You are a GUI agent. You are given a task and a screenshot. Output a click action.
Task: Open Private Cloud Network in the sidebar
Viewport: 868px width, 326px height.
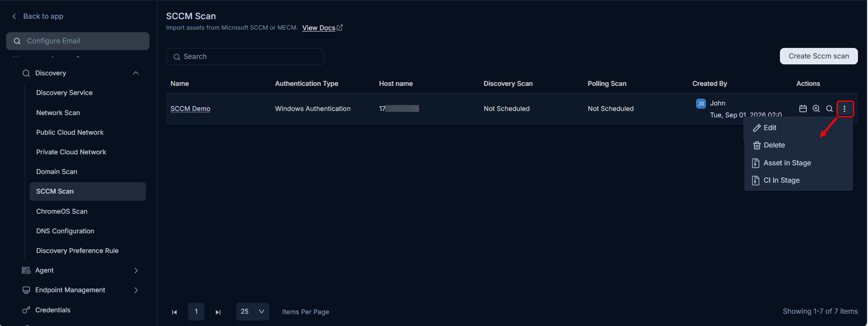coord(71,152)
